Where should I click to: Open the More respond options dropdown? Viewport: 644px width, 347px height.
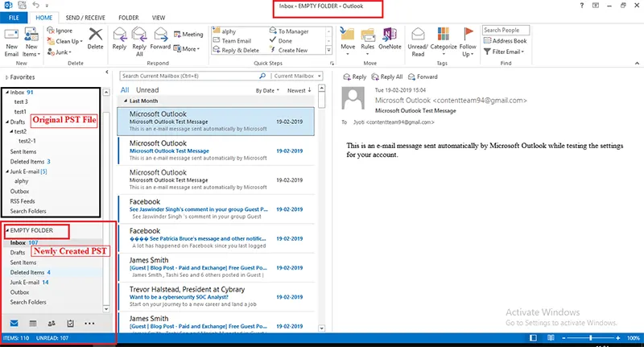click(187, 48)
